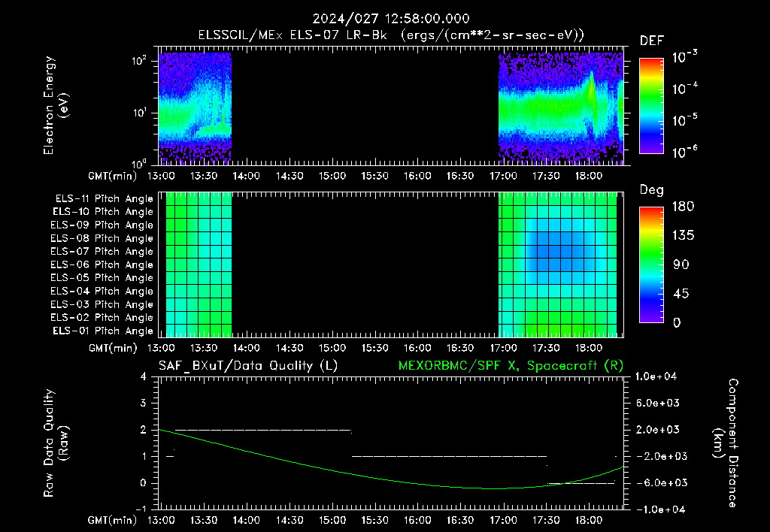Select the ELS-09 Pitch Angle row label
Viewport: 770px width, 532px height.
(x=102, y=225)
